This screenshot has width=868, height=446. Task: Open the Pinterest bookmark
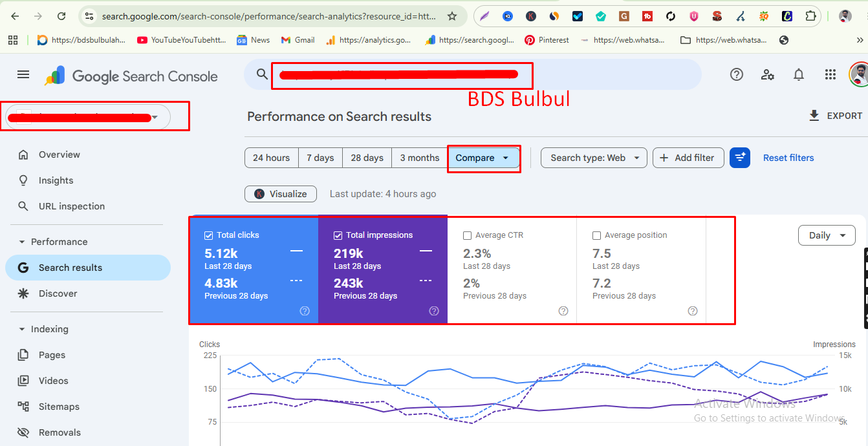(x=547, y=40)
